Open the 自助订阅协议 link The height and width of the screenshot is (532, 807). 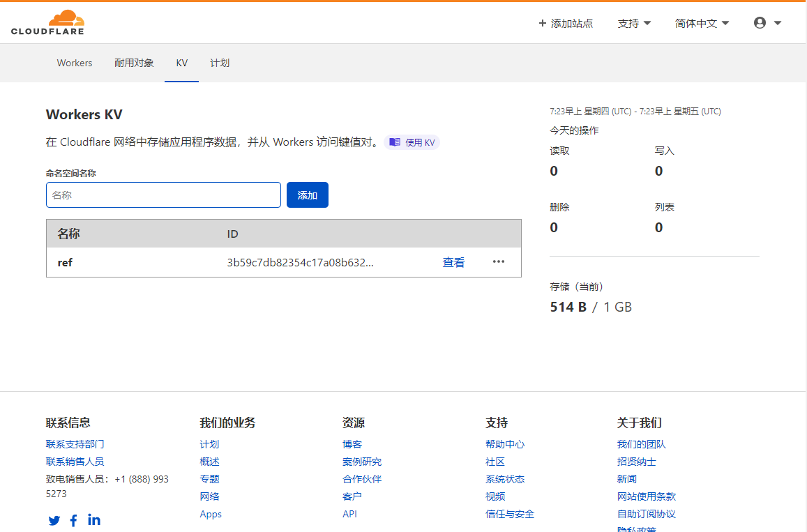(647, 514)
